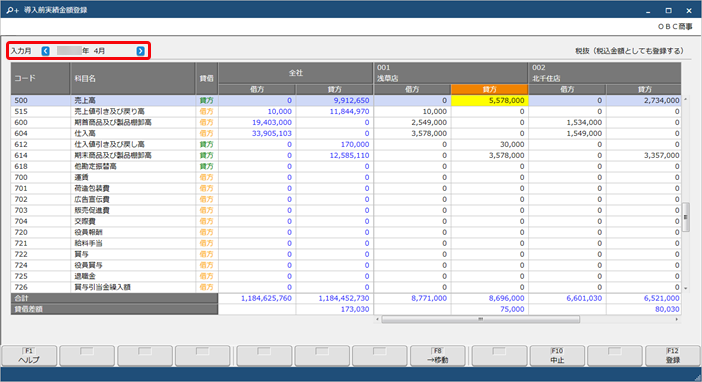Click the F12 登録 button
Image resolution: width=702 pixels, height=382 pixels.
(x=672, y=356)
